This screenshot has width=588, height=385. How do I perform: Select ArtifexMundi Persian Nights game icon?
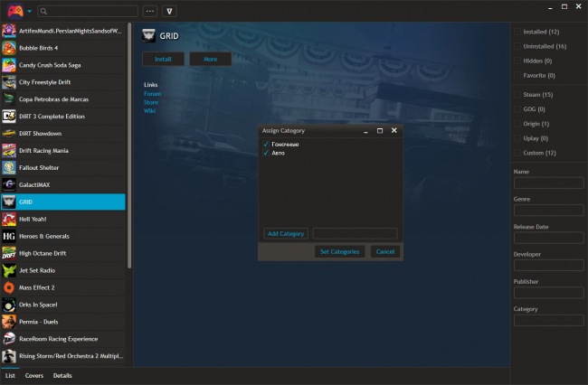pos(9,31)
